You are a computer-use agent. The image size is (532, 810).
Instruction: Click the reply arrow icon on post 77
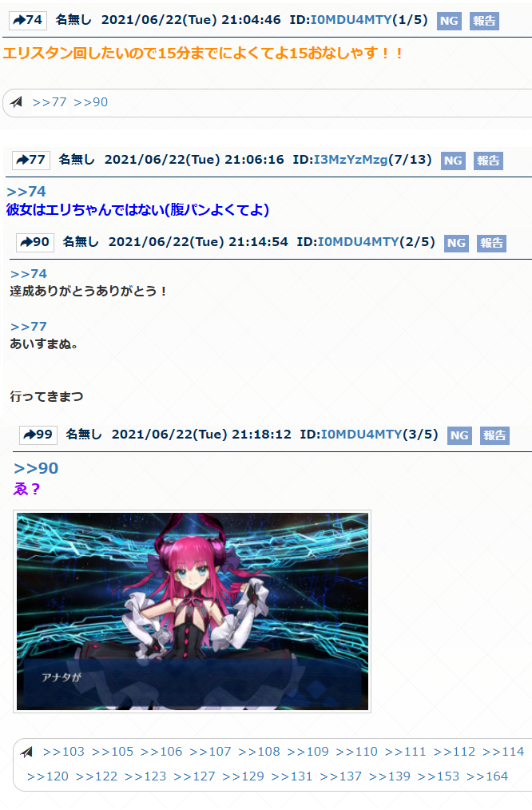(x=22, y=160)
